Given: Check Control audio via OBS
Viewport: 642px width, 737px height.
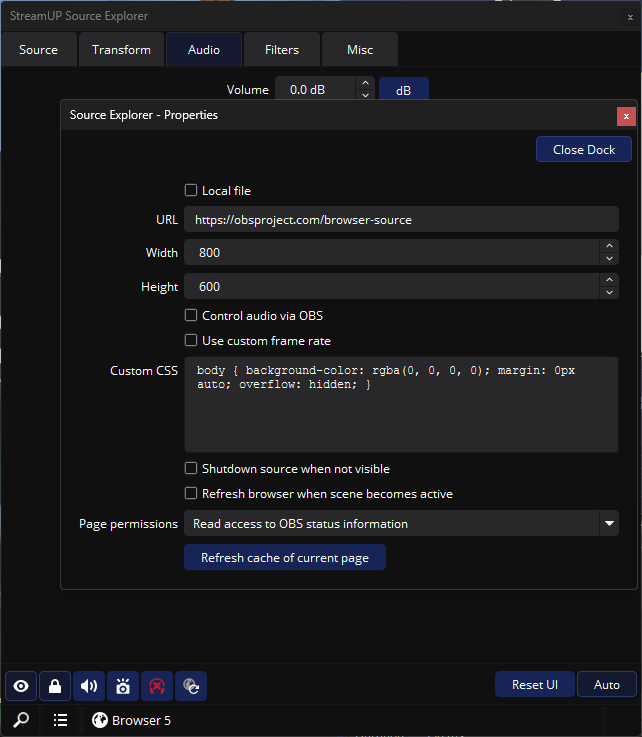Looking at the screenshot, I should pos(191,315).
